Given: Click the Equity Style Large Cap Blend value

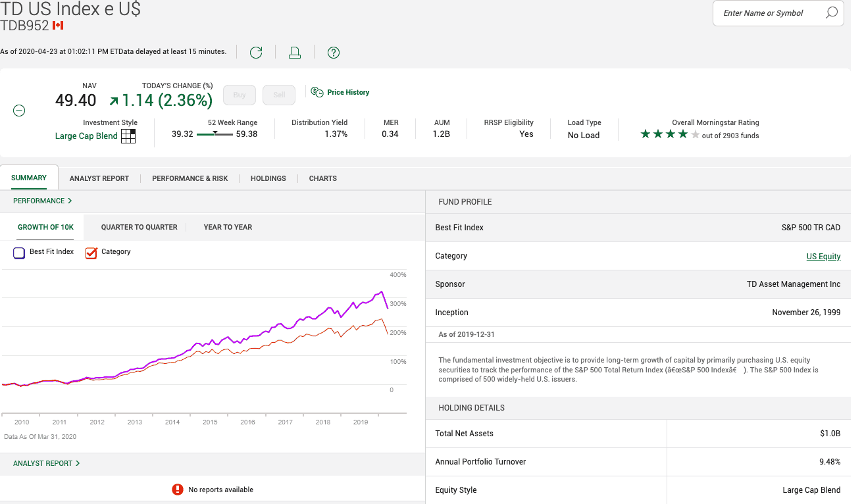Looking at the screenshot, I should tap(811, 490).
